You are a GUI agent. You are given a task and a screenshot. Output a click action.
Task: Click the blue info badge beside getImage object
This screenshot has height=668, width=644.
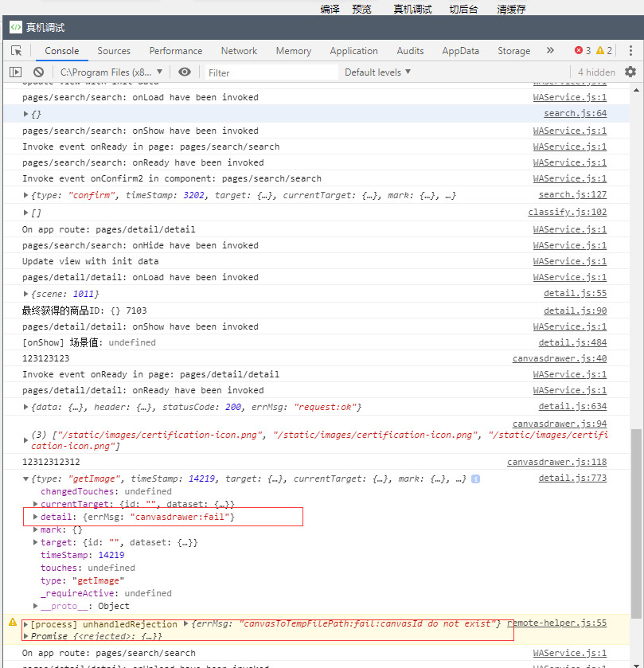pyautogui.click(x=475, y=479)
